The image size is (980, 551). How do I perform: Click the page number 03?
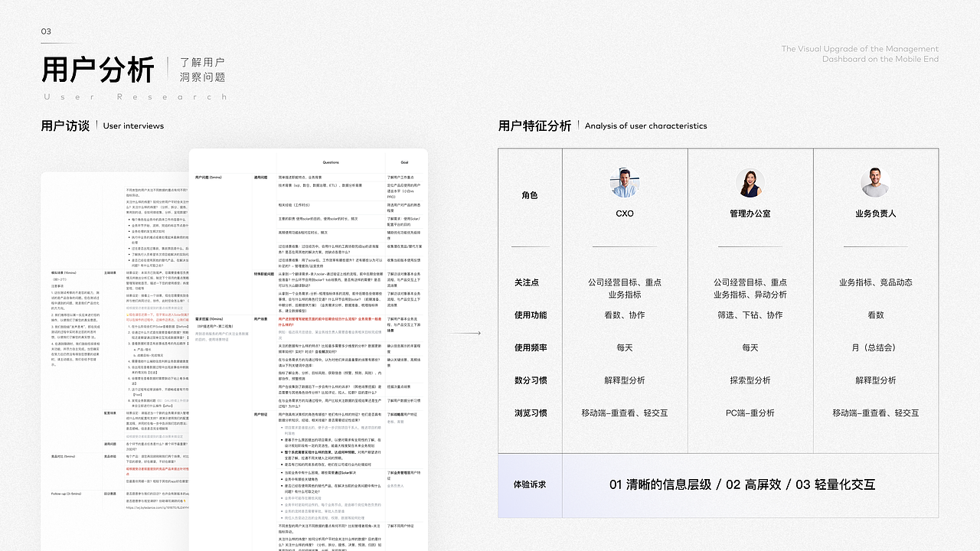46,31
